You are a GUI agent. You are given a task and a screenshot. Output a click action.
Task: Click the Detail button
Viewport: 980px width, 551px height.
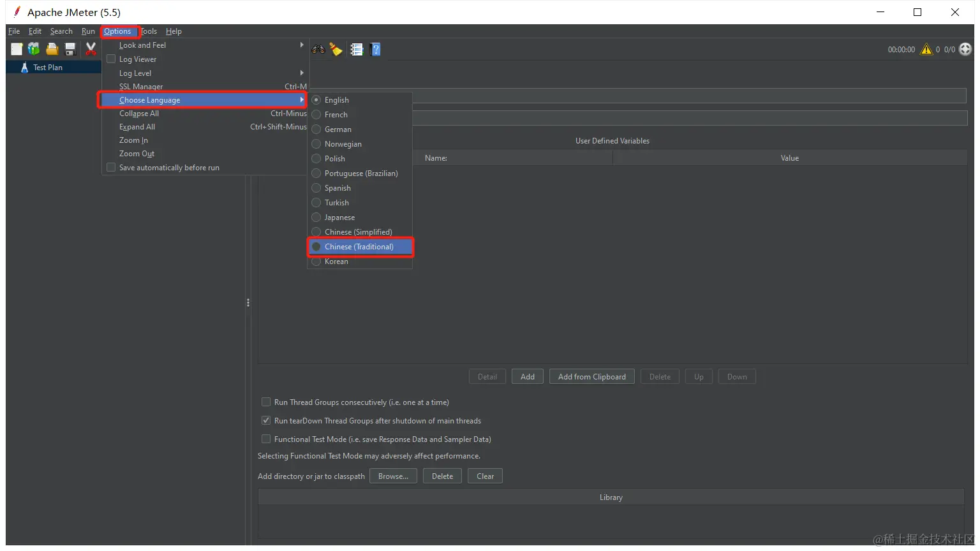[487, 377]
